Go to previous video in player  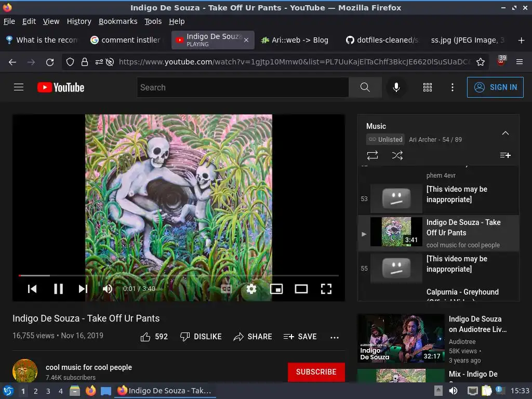pos(32,289)
